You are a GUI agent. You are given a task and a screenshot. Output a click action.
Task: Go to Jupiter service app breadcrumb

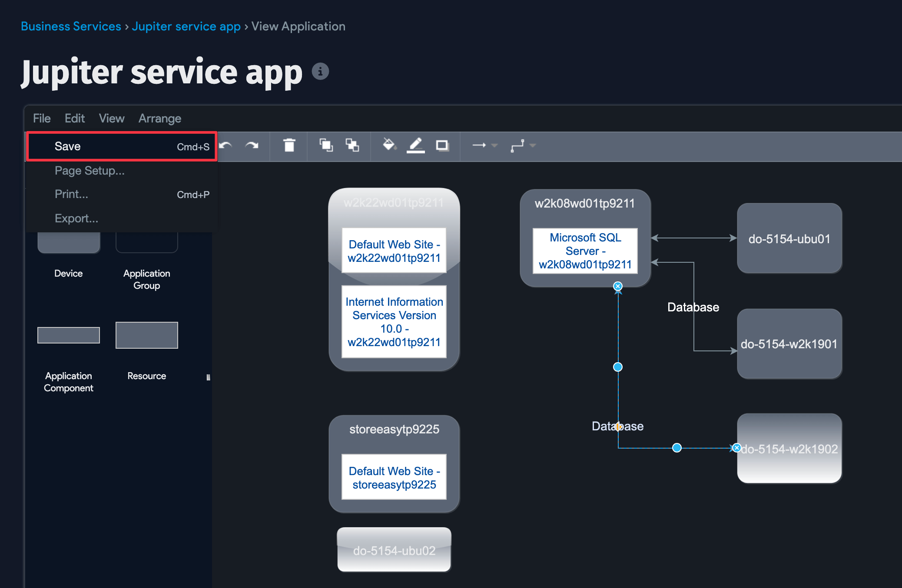[186, 26]
